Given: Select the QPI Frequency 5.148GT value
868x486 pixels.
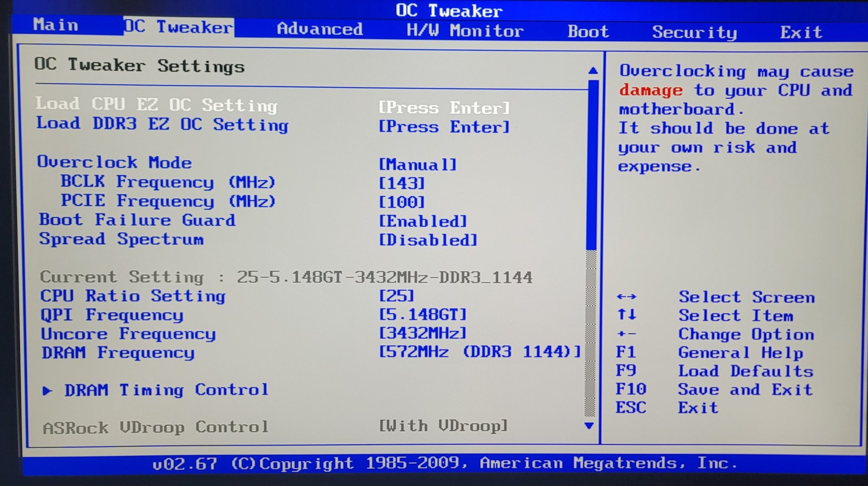Looking at the screenshot, I should pyautogui.click(x=423, y=315).
